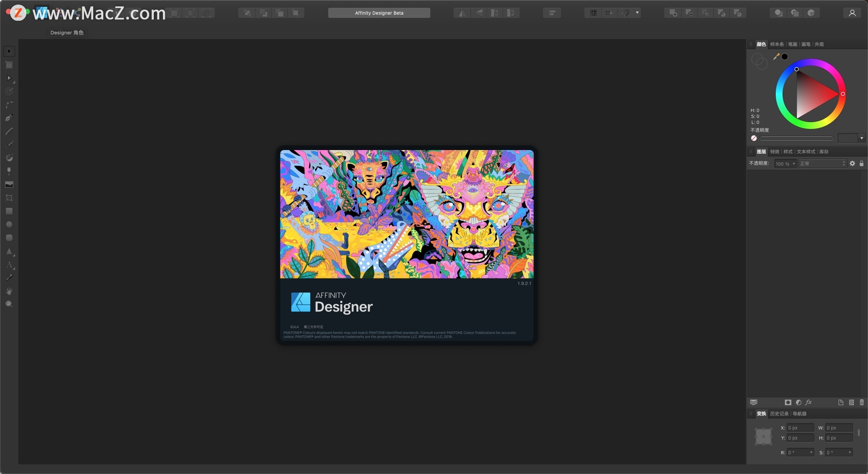
Task: Click the Flip Vertical toolbar icon
Action: coord(478,13)
